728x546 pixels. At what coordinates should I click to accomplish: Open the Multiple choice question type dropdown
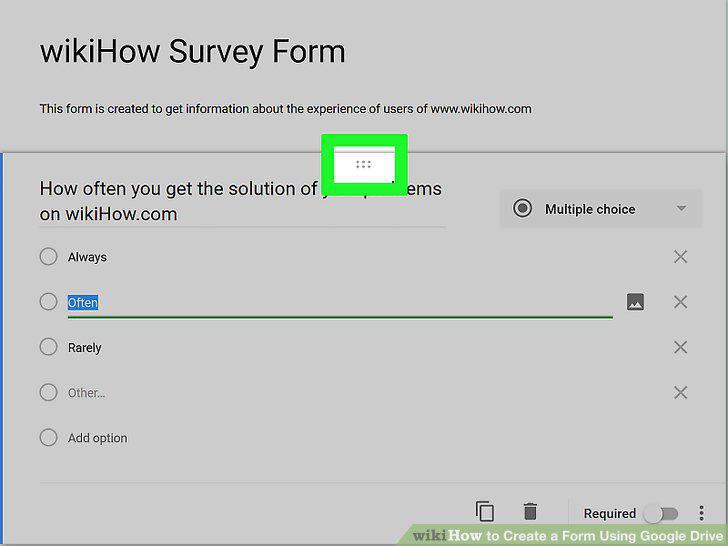[601, 208]
